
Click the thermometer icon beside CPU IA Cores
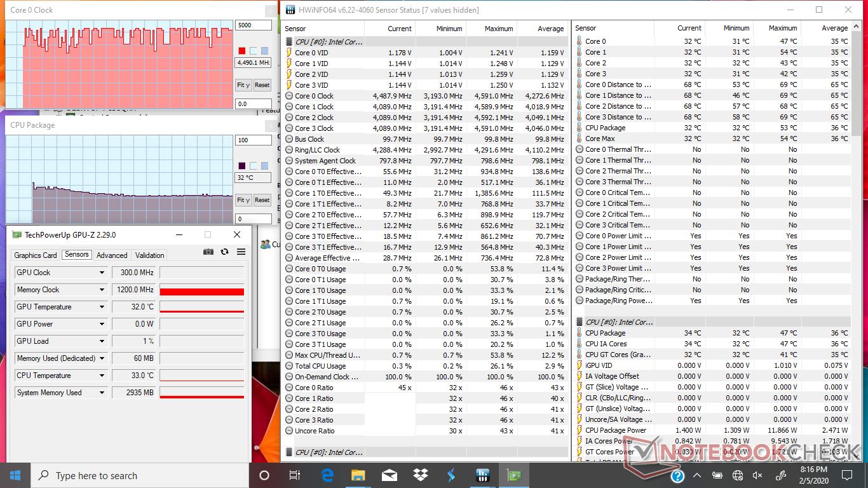[x=580, y=344]
